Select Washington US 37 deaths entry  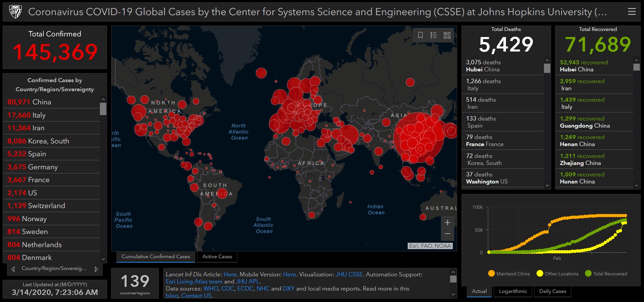tap(503, 178)
